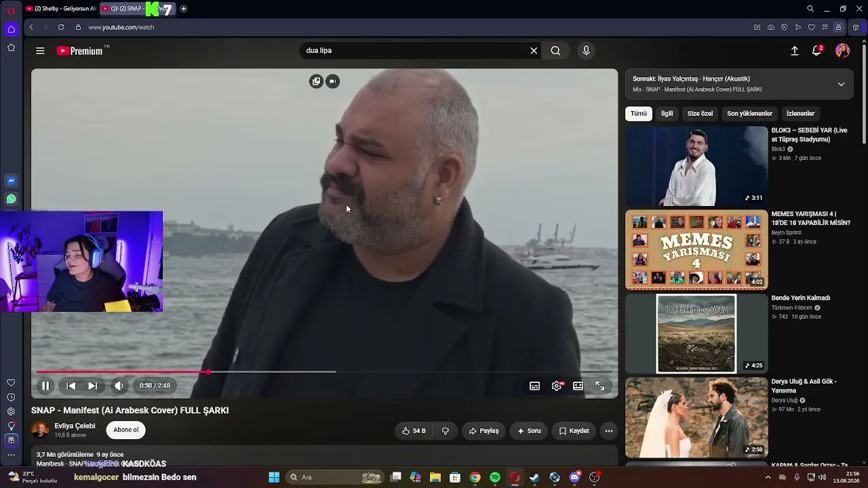
Task: Open WhatsApp in the Opera sidebar
Action: click(11, 199)
